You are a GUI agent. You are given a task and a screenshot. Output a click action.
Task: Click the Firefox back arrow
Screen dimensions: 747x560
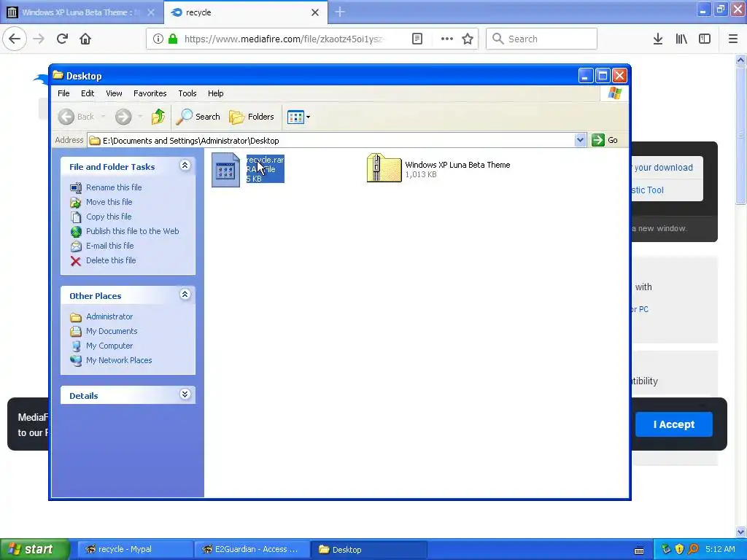15,39
